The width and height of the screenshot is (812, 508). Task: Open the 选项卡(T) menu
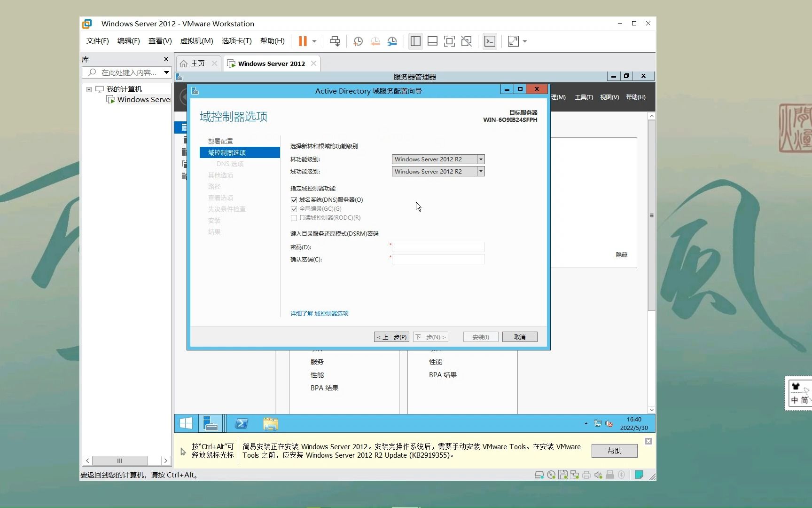point(236,41)
